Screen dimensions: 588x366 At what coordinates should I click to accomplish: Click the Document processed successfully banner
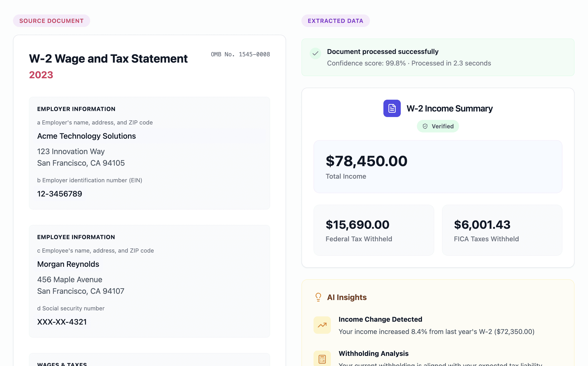point(438,57)
